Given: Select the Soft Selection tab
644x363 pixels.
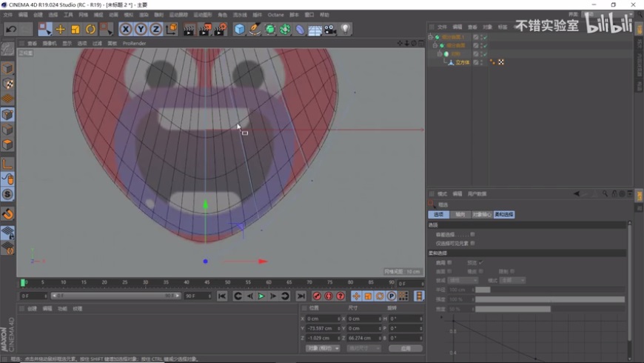Looking at the screenshot, I should pyautogui.click(x=504, y=214).
